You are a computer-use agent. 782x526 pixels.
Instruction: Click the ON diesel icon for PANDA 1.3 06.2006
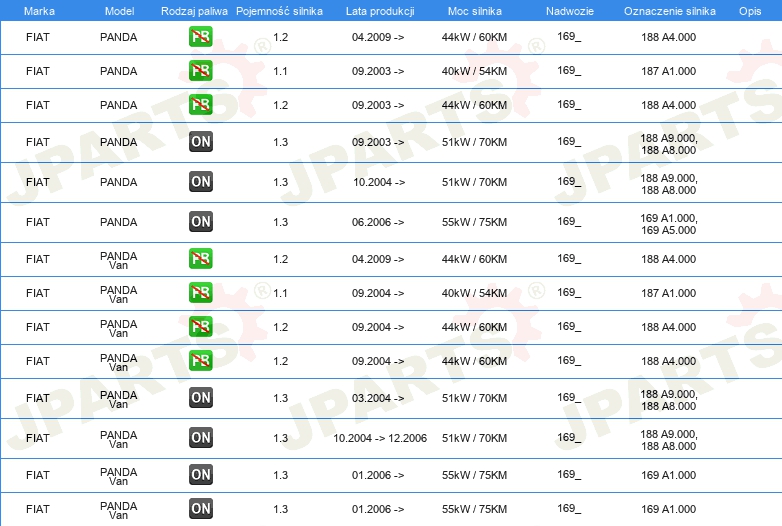click(x=200, y=221)
